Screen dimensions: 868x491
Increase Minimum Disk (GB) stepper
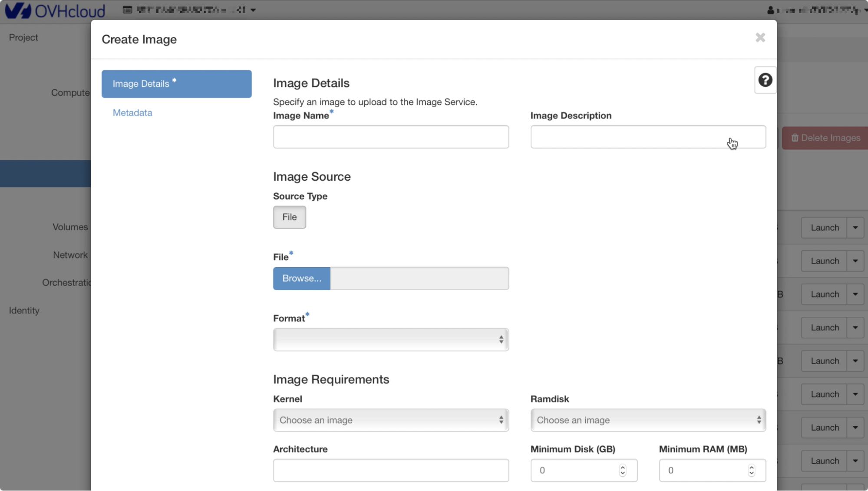click(622, 467)
